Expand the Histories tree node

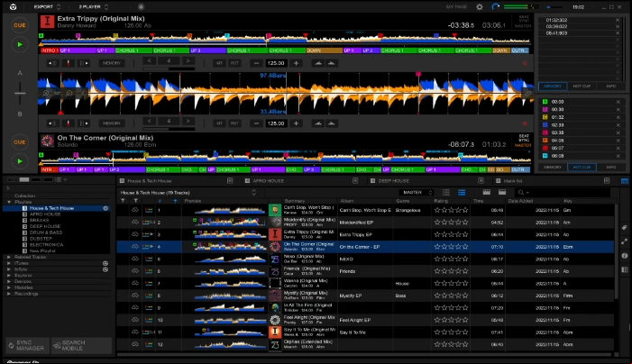coord(9,287)
